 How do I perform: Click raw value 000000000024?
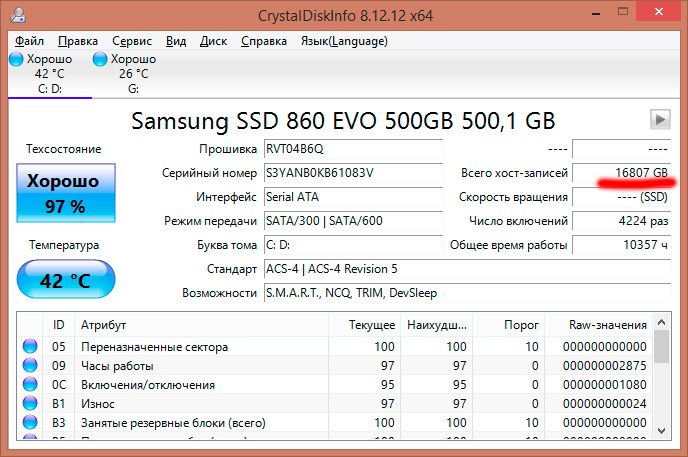click(x=605, y=403)
